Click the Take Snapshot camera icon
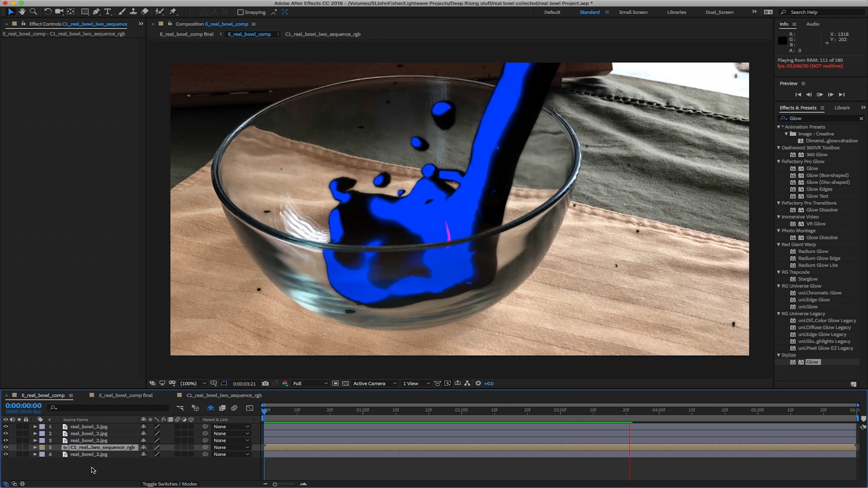868x488 pixels. click(x=265, y=383)
